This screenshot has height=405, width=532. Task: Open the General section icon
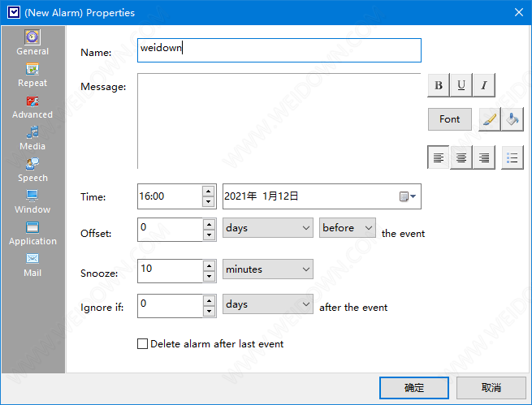(x=32, y=37)
